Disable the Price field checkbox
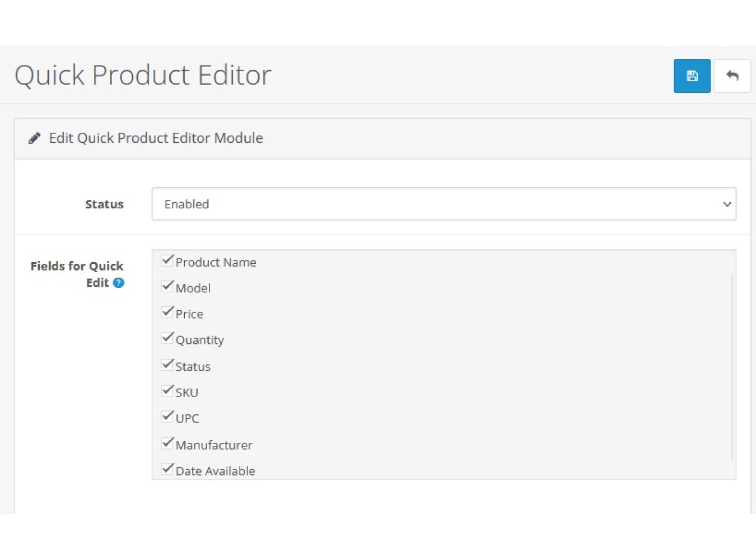756x560 pixels. [x=167, y=312]
